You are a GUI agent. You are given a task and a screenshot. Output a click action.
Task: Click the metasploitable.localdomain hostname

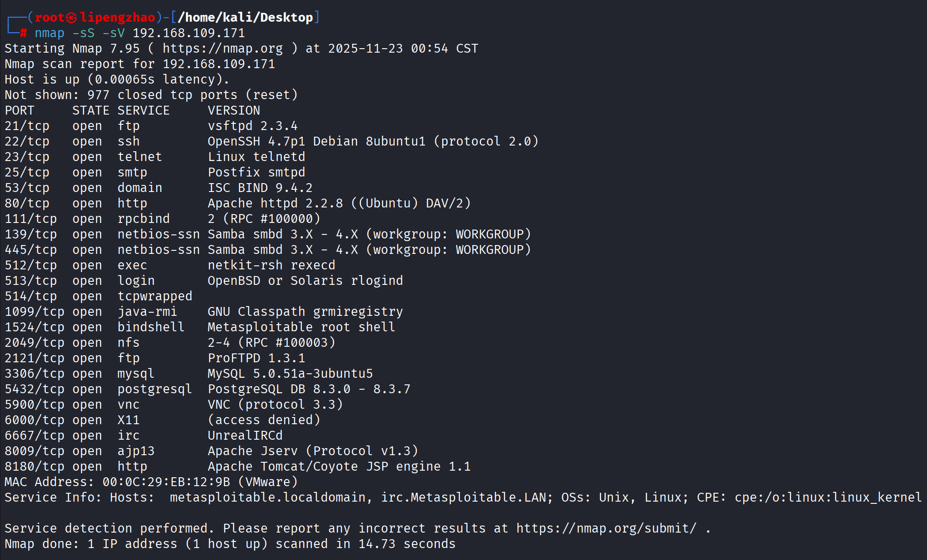tap(267, 497)
